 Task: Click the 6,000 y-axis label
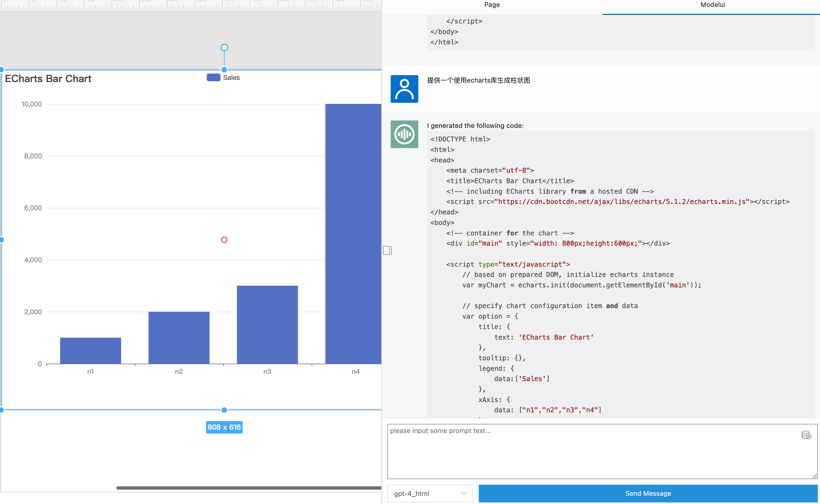[33, 208]
